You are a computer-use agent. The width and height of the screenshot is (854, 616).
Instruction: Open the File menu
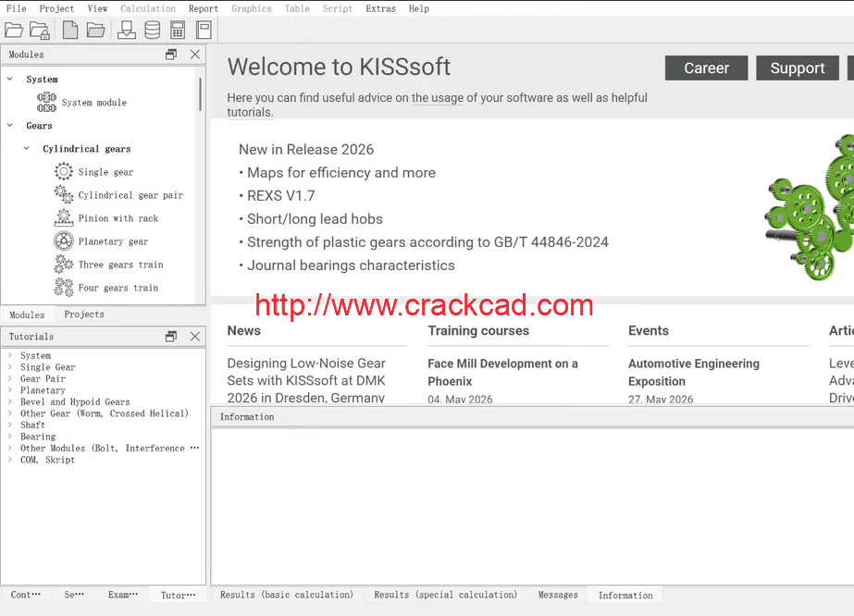(17, 8)
